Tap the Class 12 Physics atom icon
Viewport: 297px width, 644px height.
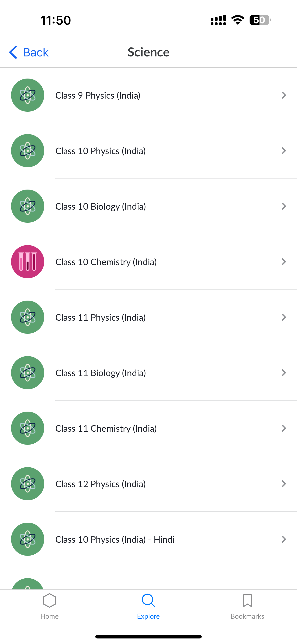tap(27, 484)
